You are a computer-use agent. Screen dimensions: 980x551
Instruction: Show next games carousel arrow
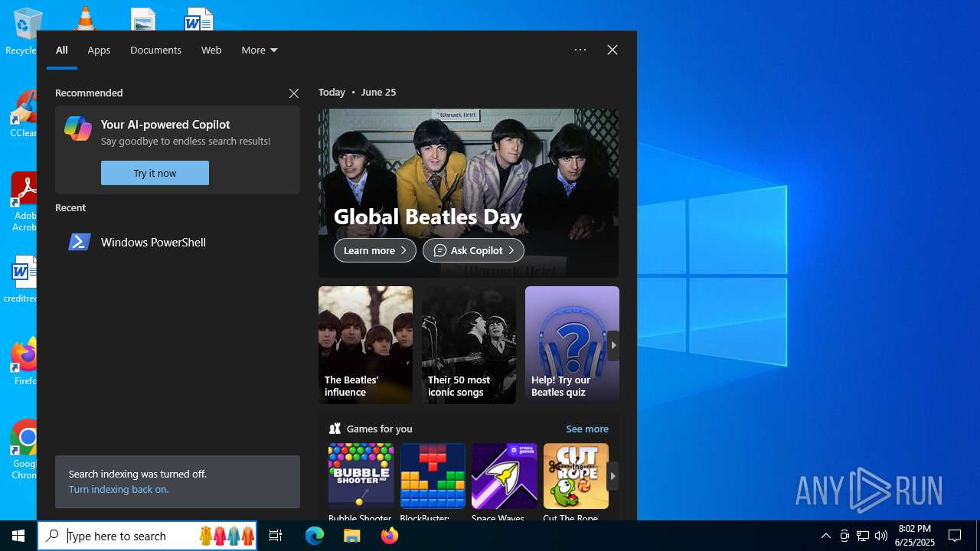tap(612, 476)
